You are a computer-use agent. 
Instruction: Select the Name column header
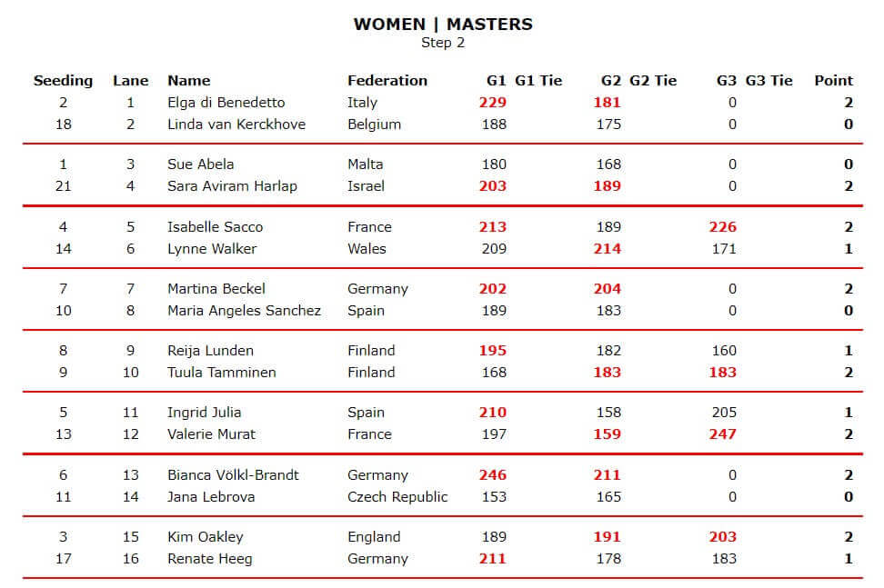(189, 80)
